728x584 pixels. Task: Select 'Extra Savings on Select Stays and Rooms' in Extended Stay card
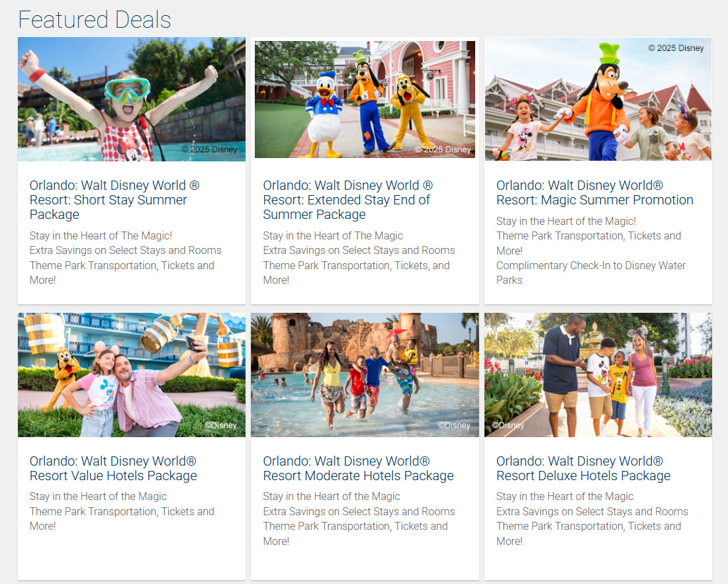[x=359, y=251]
